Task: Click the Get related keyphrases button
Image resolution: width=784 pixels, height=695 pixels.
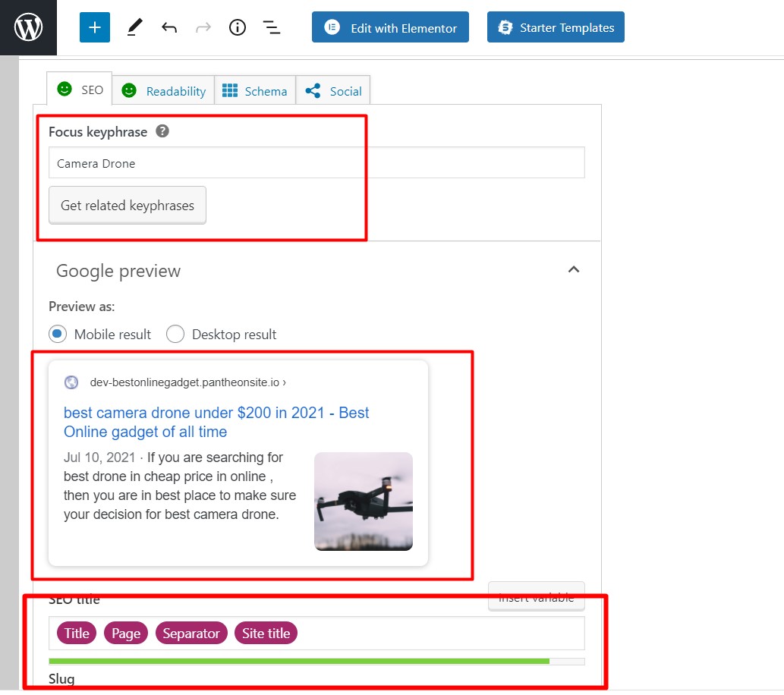Action: (x=127, y=205)
